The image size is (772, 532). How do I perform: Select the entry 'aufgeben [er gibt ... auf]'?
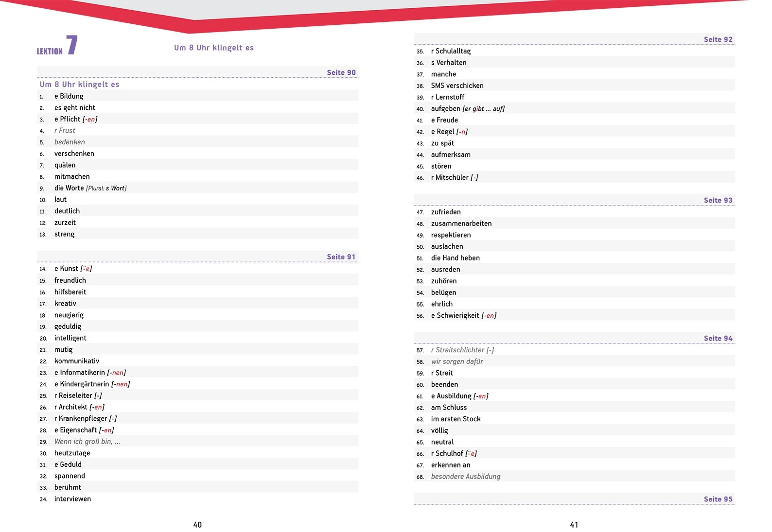click(468, 109)
